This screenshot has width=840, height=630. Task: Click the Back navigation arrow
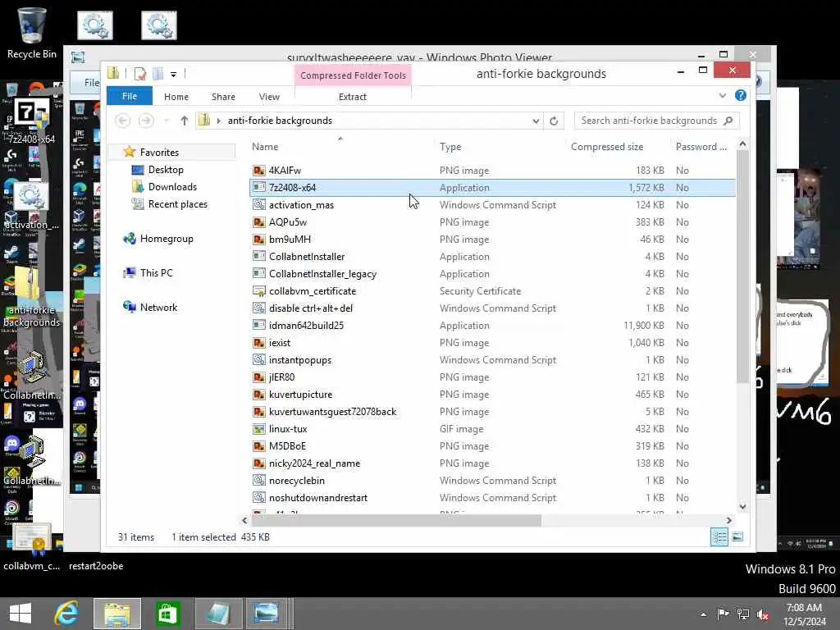pos(123,121)
